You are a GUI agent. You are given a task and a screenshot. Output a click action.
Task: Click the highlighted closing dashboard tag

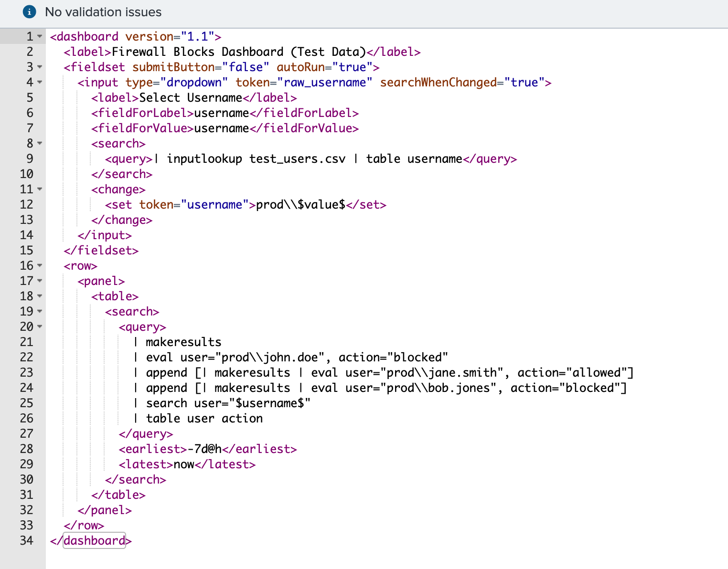tap(94, 540)
